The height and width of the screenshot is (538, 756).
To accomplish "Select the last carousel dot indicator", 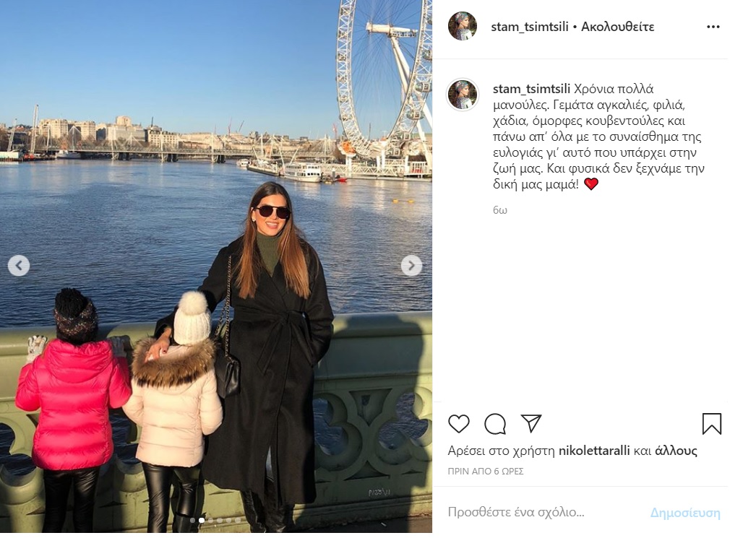I will pos(238,520).
